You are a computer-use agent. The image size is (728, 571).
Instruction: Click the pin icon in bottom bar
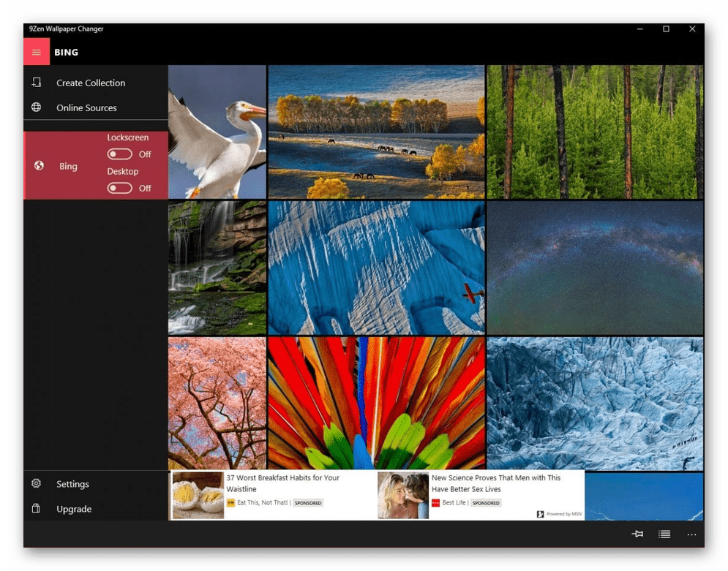tap(637, 534)
